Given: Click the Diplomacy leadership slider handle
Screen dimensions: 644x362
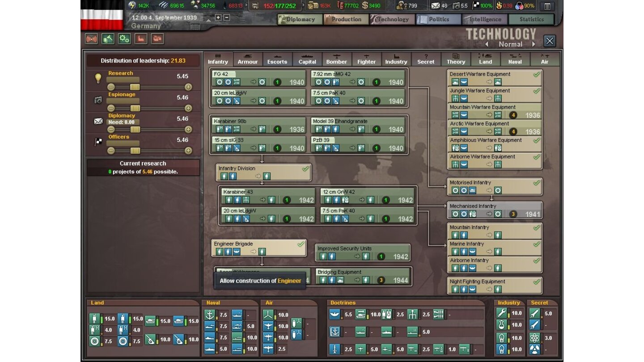Looking at the screenshot, I should (x=135, y=130).
